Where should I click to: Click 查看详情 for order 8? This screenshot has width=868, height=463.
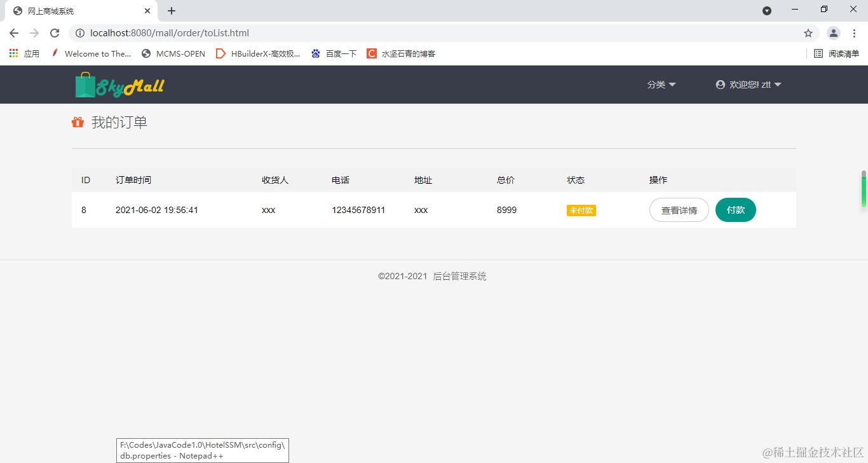(x=679, y=210)
